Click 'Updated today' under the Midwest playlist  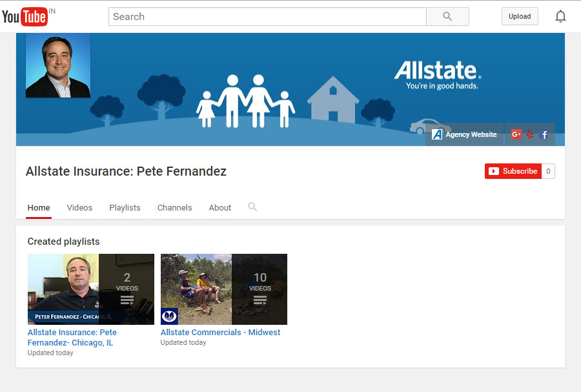183,343
